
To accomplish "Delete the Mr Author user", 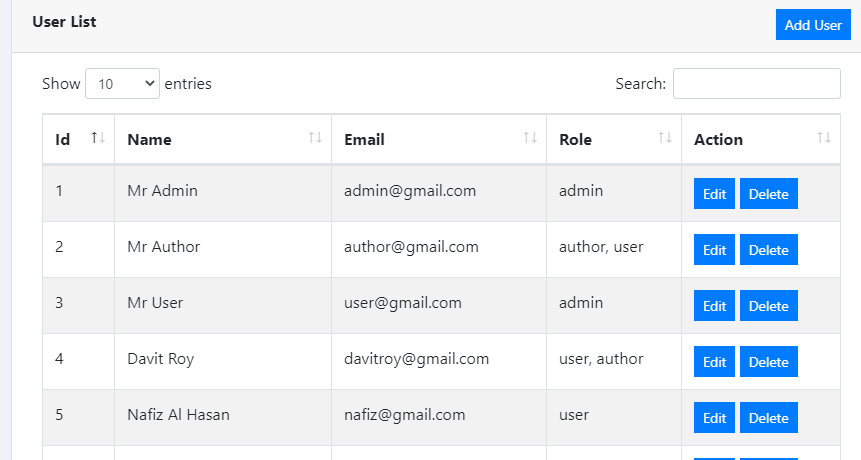I will tap(768, 250).
